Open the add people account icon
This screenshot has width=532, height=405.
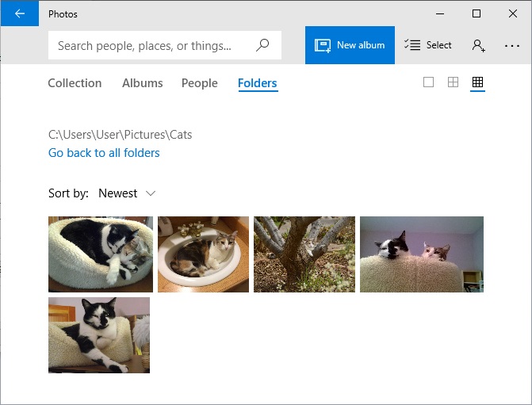[478, 45]
